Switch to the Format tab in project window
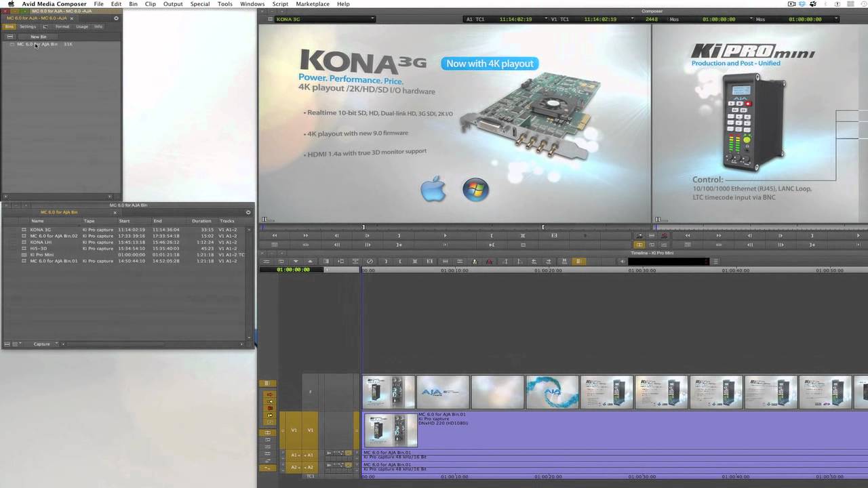 click(x=62, y=26)
